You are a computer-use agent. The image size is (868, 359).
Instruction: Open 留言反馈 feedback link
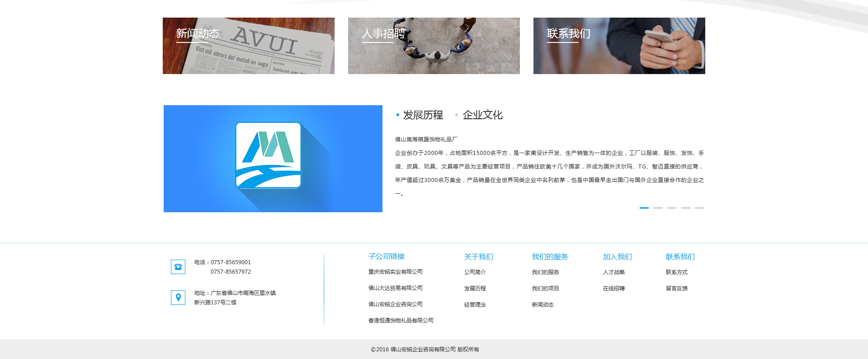(676, 289)
